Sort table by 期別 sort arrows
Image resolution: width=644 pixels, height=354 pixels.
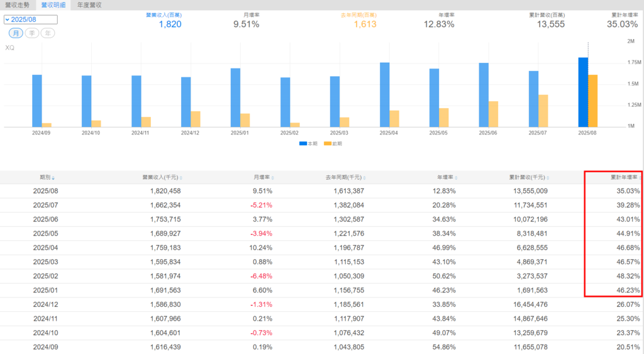[53, 178]
